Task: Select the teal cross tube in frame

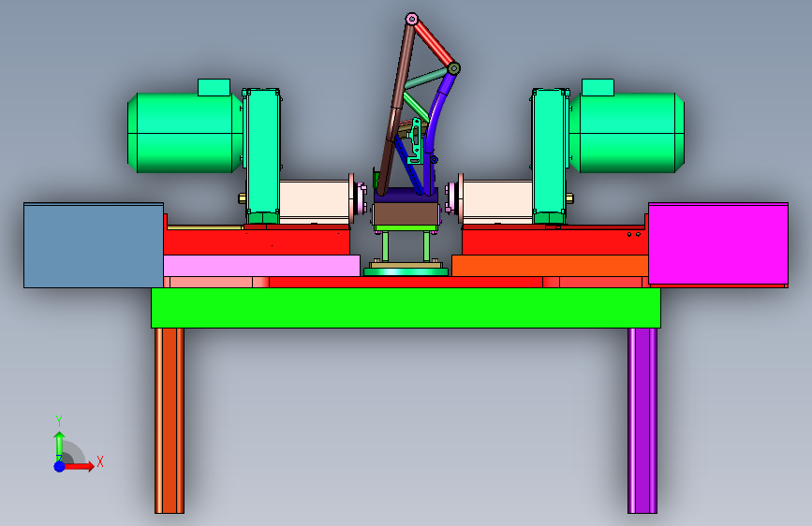Action: click(426, 79)
